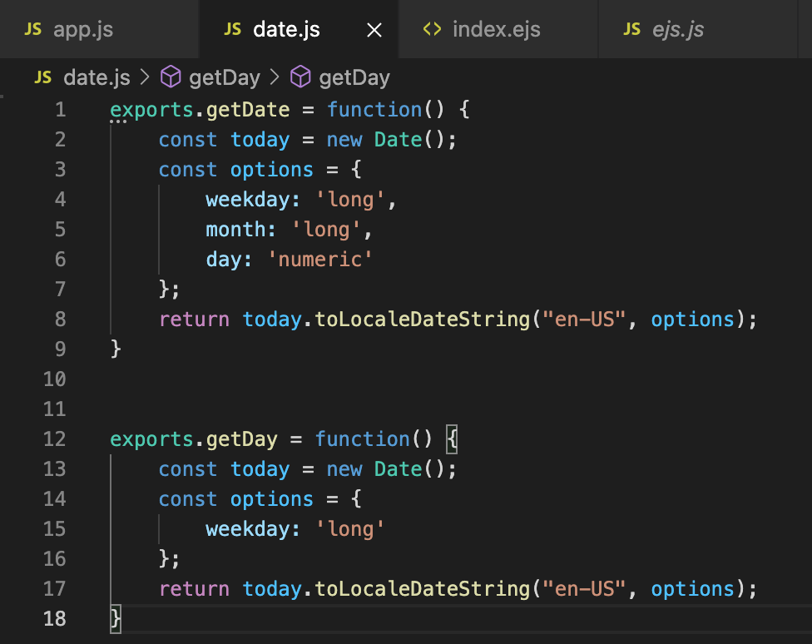Click the JS icon on app.js tab
This screenshot has width=812, height=644.
point(33,29)
